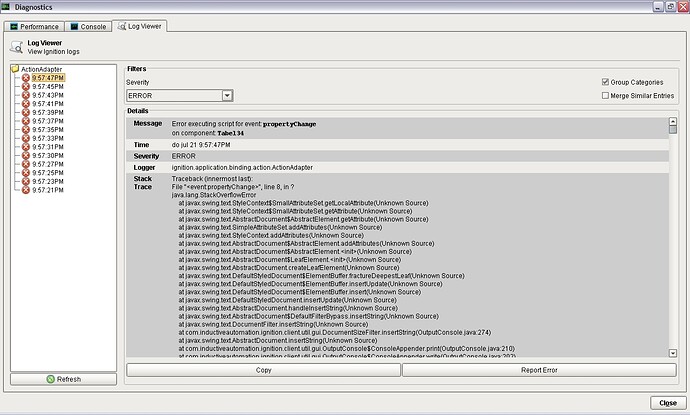This screenshot has width=690, height=415.
Task: Click the ERROR severity combo box field
Action: coord(180,95)
